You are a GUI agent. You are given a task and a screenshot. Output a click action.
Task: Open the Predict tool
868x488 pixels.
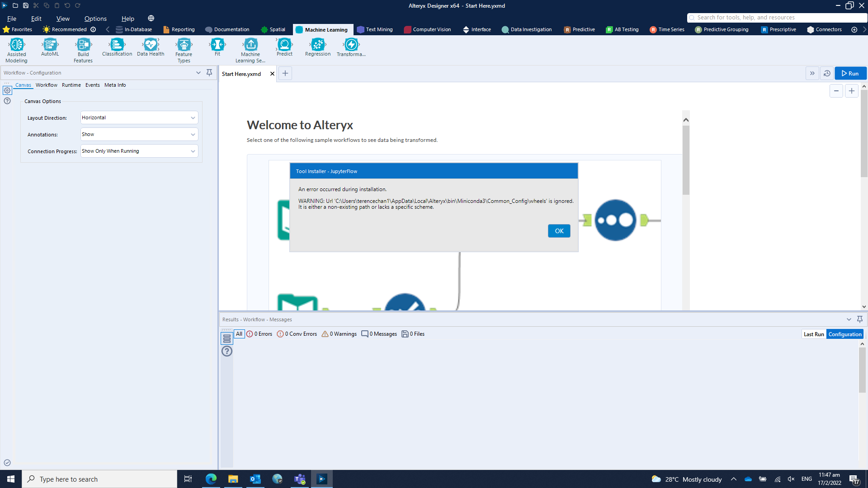tap(284, 46)
